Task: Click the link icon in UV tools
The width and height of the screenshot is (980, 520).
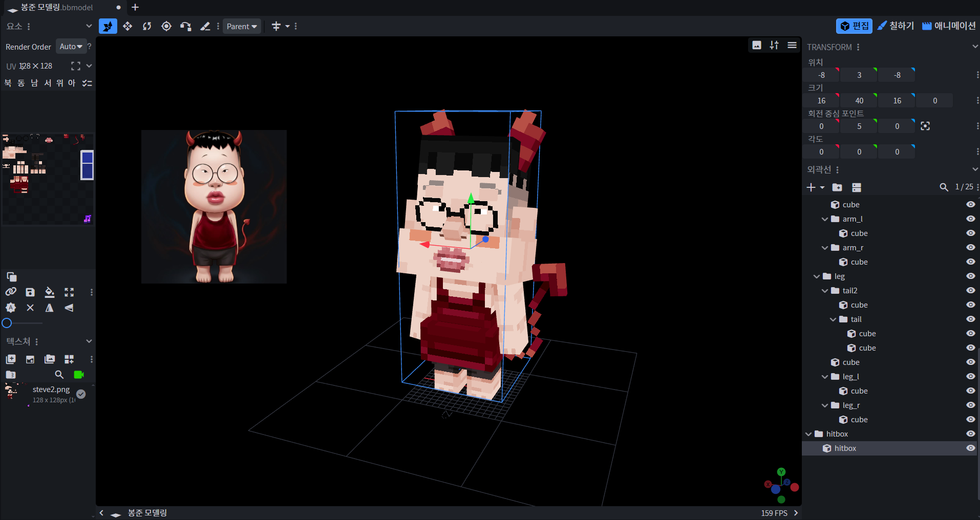Action: 11,292
